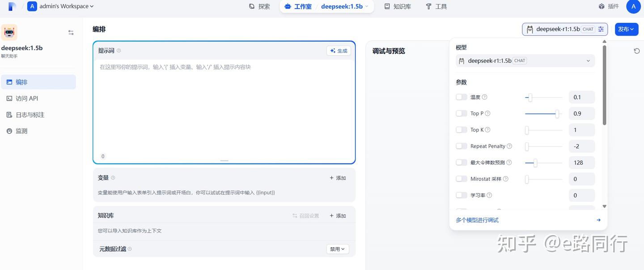Toggle the 温度 parameter switch
Image resolution: width=644 pixels, height=270 pixels.
pyautogui.click(x=462, y=97)
